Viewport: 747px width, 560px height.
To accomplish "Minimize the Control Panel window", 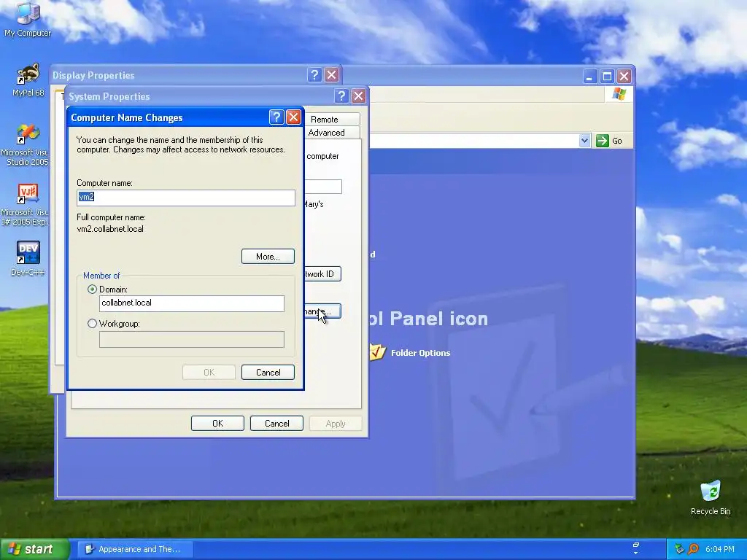I will tap(589, 76).
